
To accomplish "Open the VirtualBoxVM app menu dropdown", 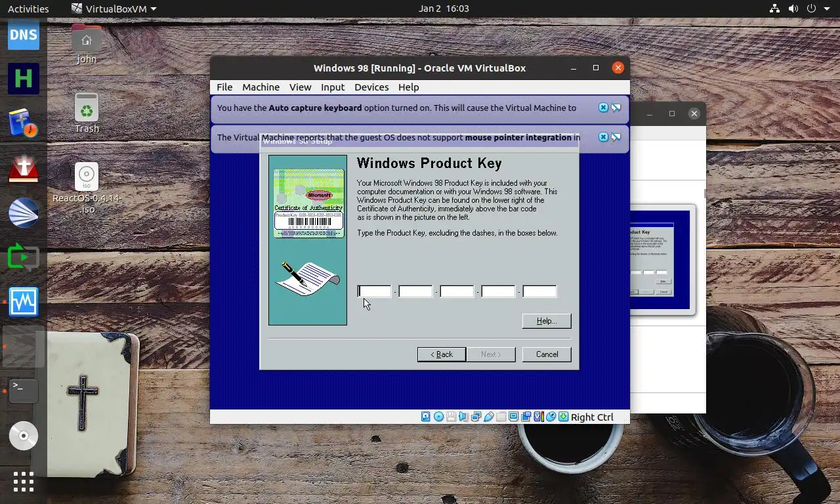I will (x=114, y=9).
